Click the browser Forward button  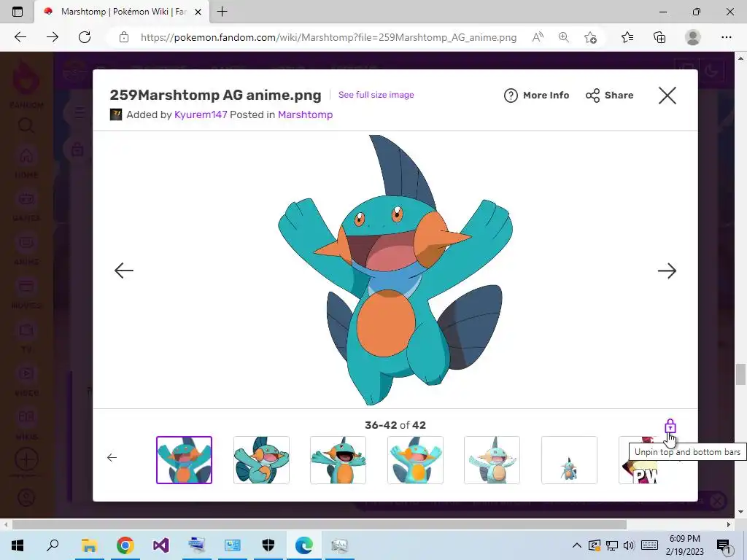(53, 37)
